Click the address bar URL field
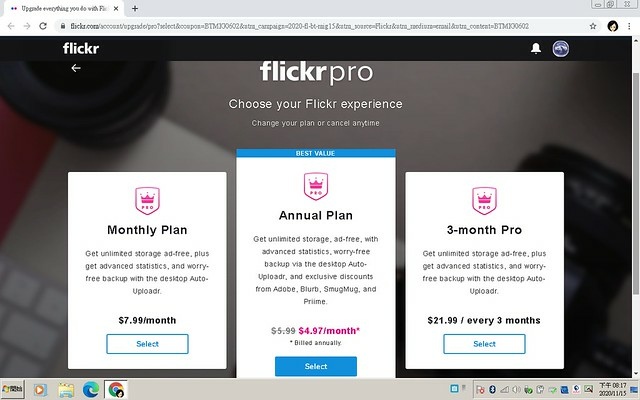This screenshot has height=400, width=640. pyautogui.click(x=299, y=26)
